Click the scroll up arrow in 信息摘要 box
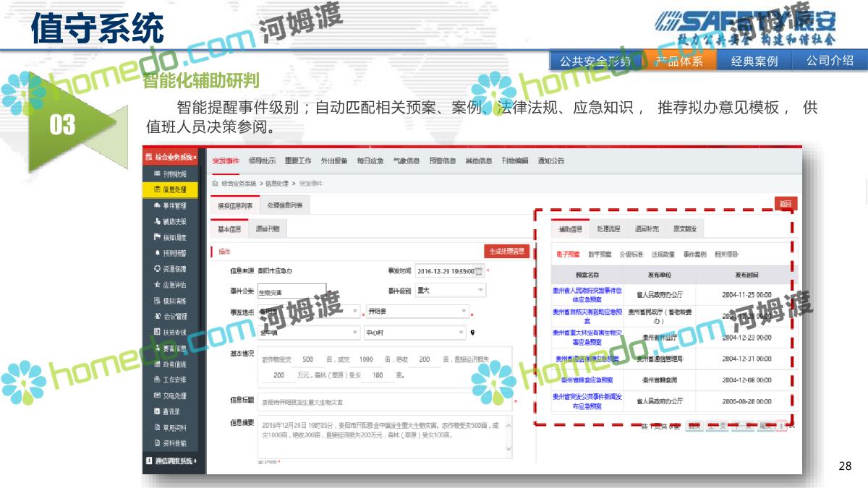 509,425
